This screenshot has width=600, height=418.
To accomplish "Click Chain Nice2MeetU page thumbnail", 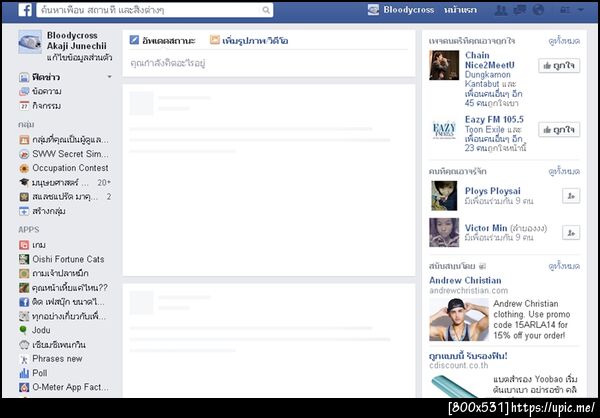I will click(444, 65).
